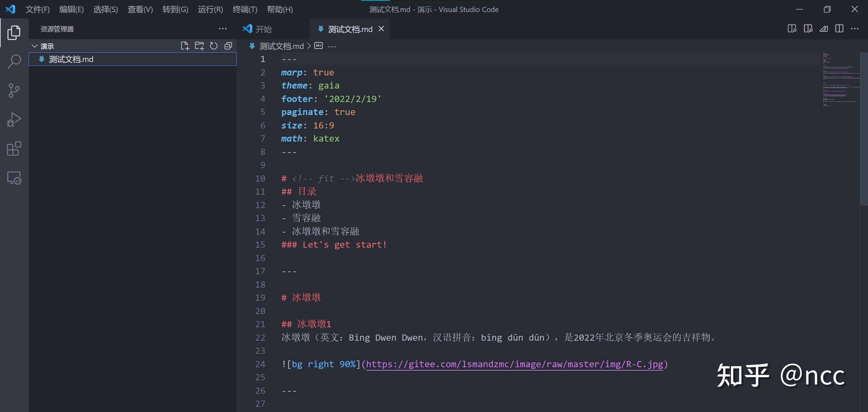Select 测试文档.md in the explorer tree

coord(71,59)
